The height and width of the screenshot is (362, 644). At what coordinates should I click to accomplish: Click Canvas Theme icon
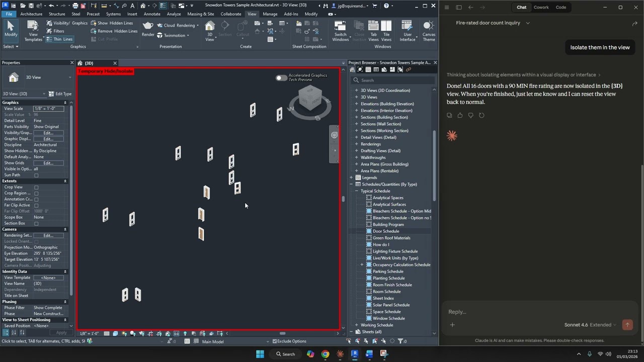click(x=429, y=31)
